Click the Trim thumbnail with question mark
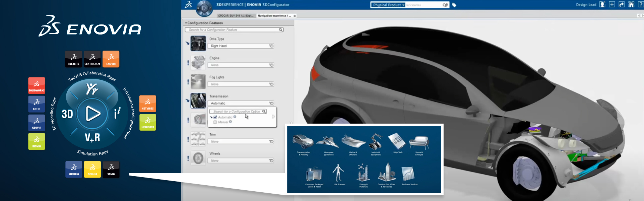 198,139
